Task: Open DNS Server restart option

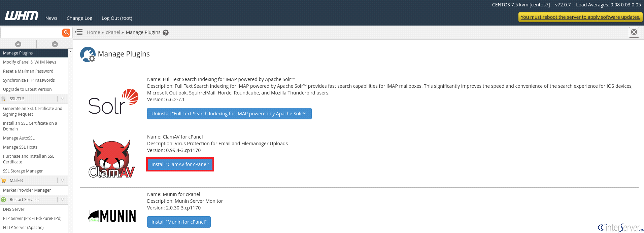Action: [14, 209]
